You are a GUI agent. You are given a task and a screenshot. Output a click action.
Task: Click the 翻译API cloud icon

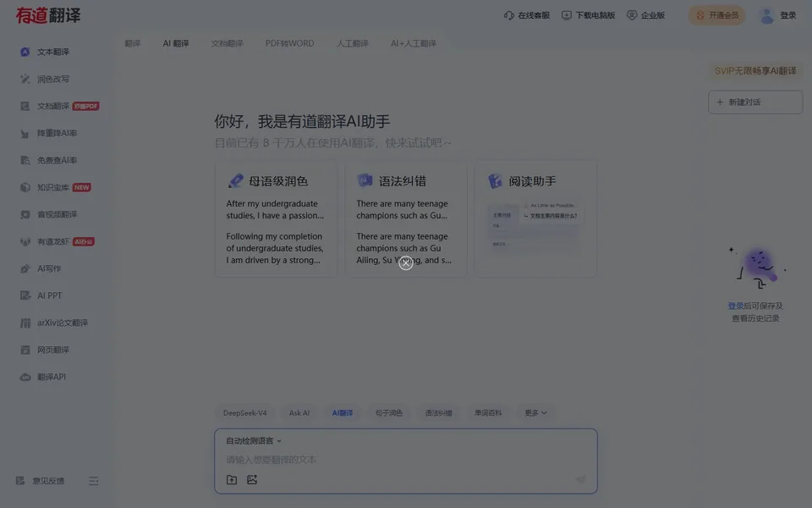click(x=25, y=377)
